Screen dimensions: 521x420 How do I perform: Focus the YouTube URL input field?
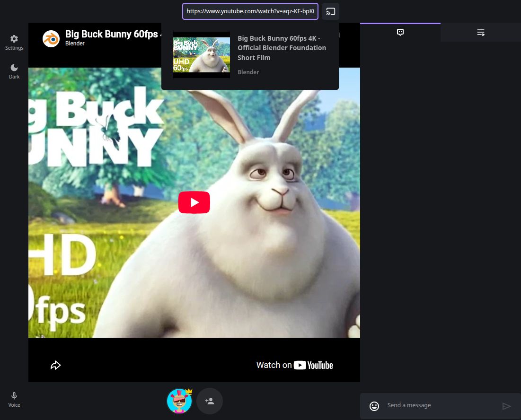(250, 11)
